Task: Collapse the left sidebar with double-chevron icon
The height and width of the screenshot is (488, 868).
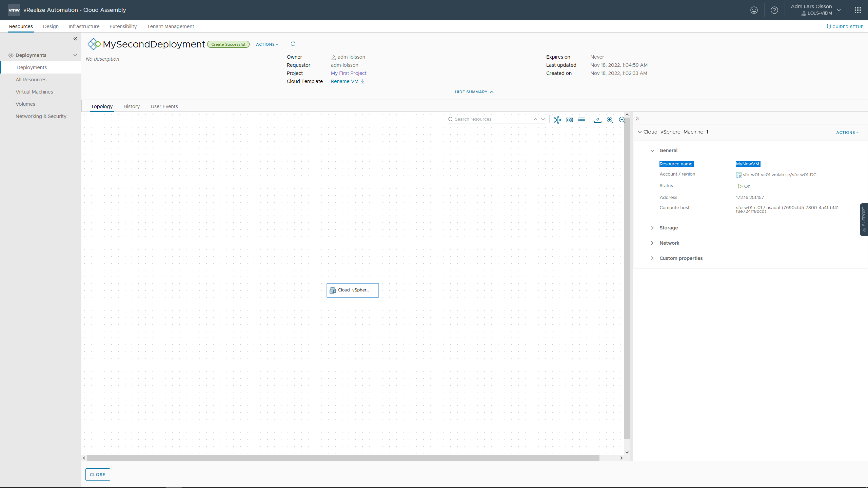Action: [x=75, y=39]
